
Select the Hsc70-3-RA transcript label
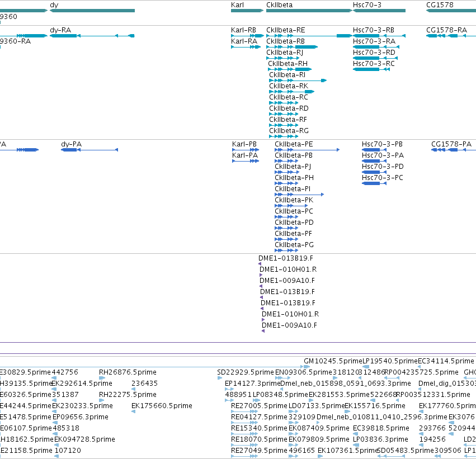374,41
